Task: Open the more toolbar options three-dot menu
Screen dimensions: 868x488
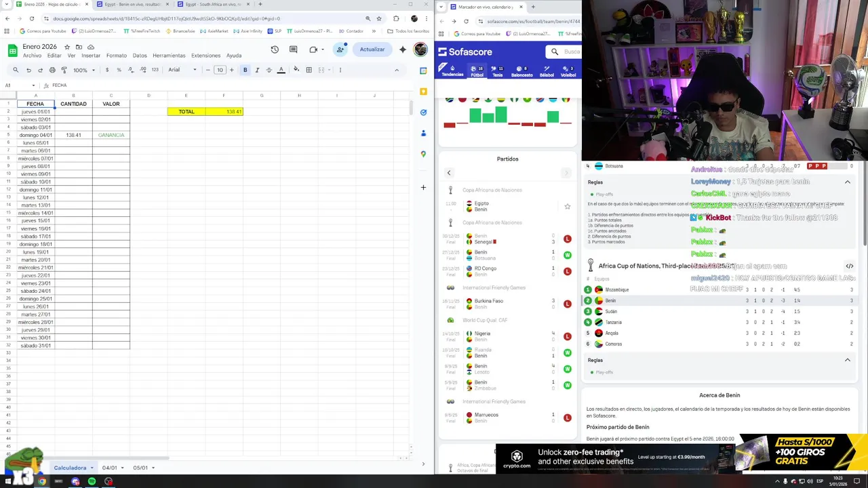Action: (340, 70)
